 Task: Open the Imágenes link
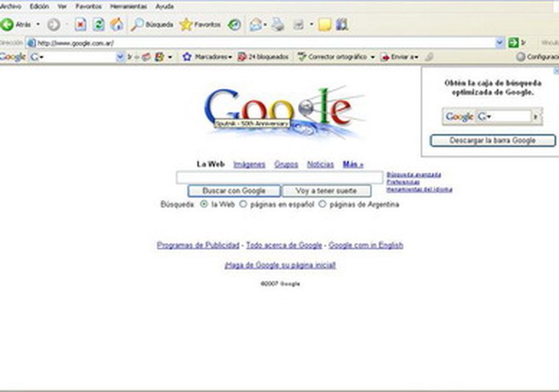click(249, 164)
